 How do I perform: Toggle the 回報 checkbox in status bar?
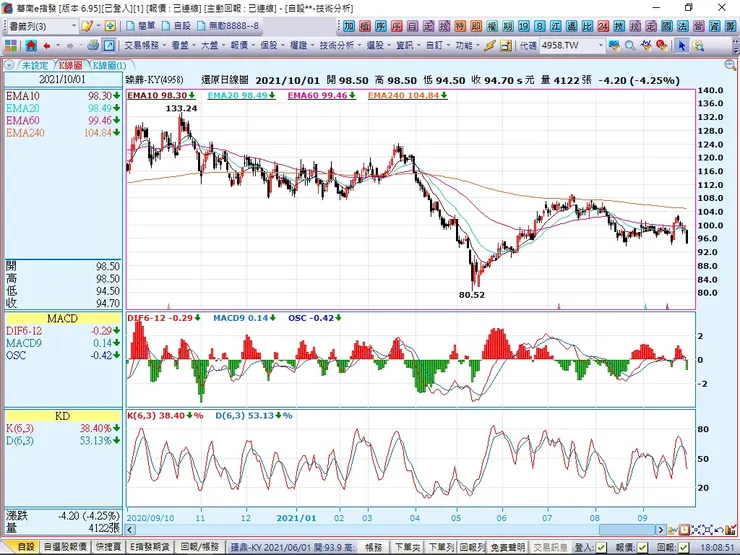point(683,547)
